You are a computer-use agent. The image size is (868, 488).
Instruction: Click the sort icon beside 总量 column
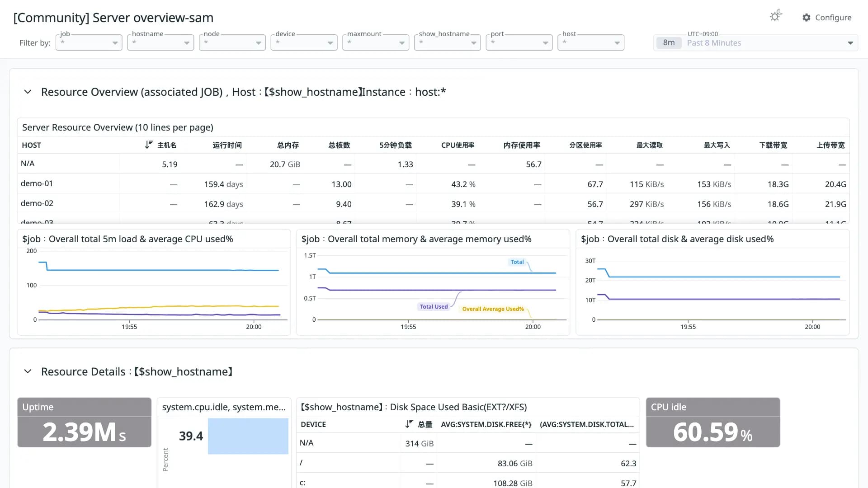pos(409,424)
